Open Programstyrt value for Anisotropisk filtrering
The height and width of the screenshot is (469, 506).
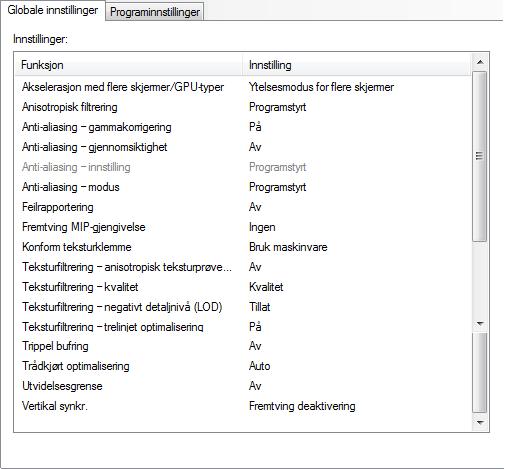278,107
